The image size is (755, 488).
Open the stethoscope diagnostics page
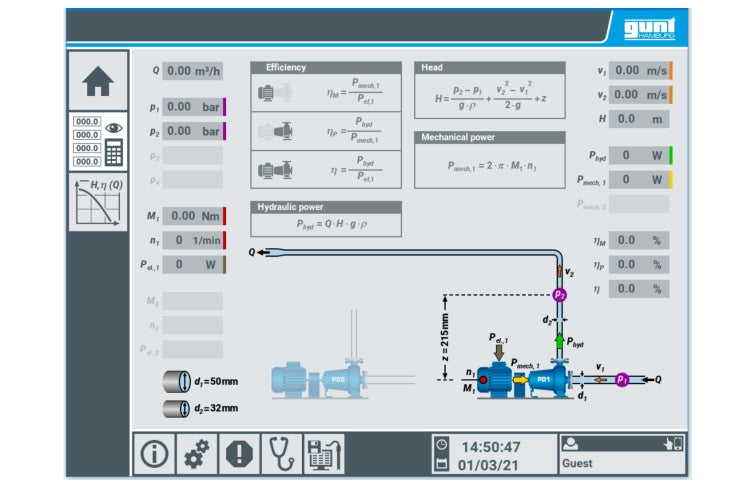pos(282,454)
